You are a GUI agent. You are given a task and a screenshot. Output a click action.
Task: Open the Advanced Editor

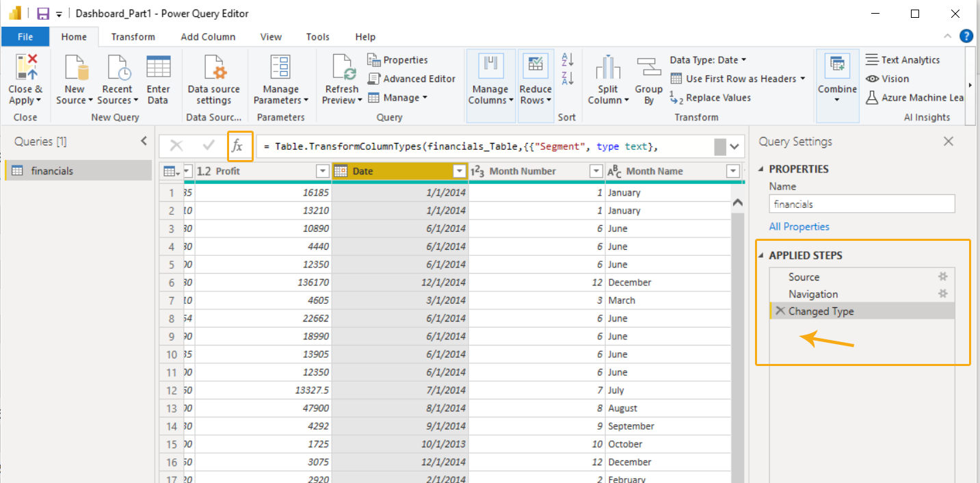tap(411, 79)
